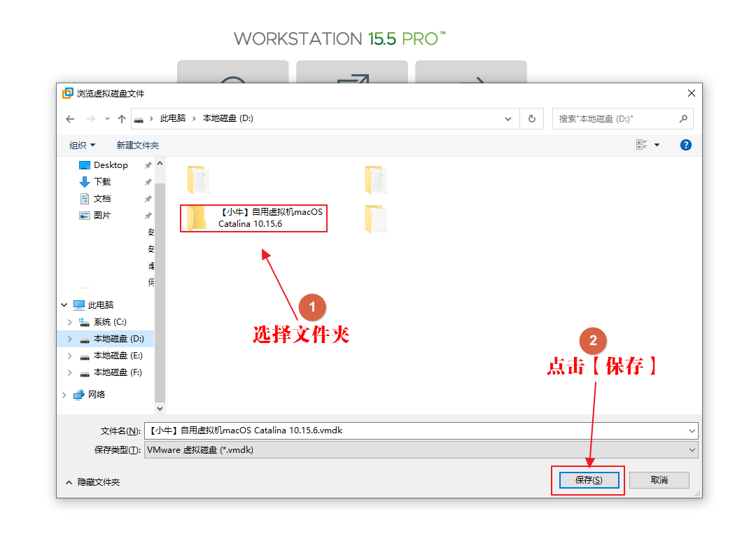
Task: Select 文档 in quick access
Action: click(x=101, y=199)
